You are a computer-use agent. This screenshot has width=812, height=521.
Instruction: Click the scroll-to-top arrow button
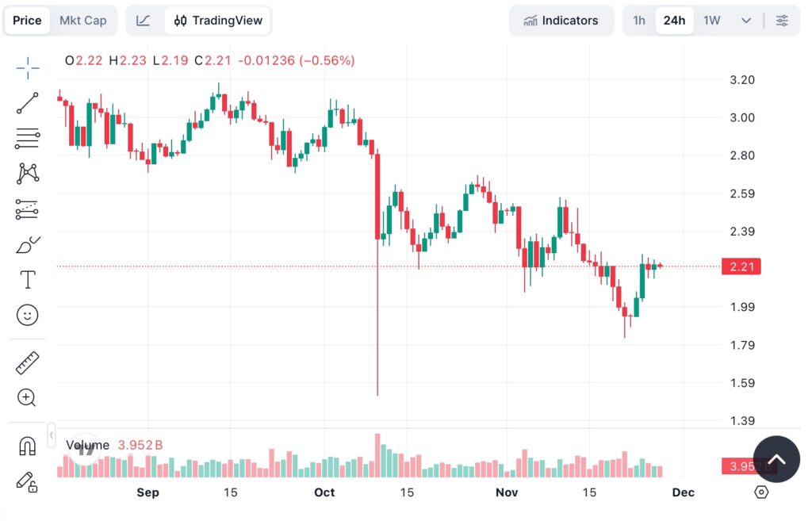776,458
